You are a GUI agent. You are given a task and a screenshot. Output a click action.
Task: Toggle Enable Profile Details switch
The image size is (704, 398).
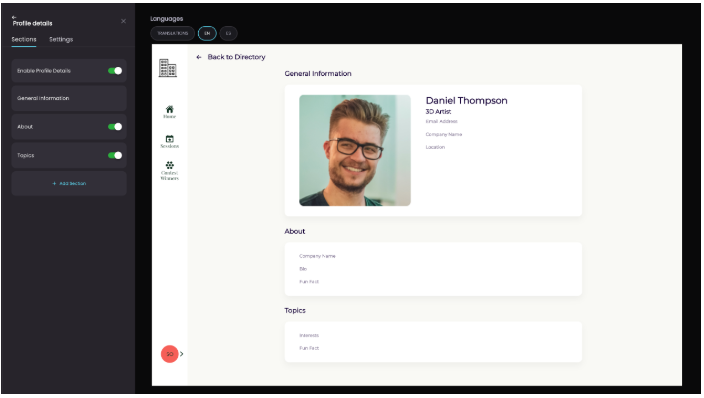pos(115,71)
